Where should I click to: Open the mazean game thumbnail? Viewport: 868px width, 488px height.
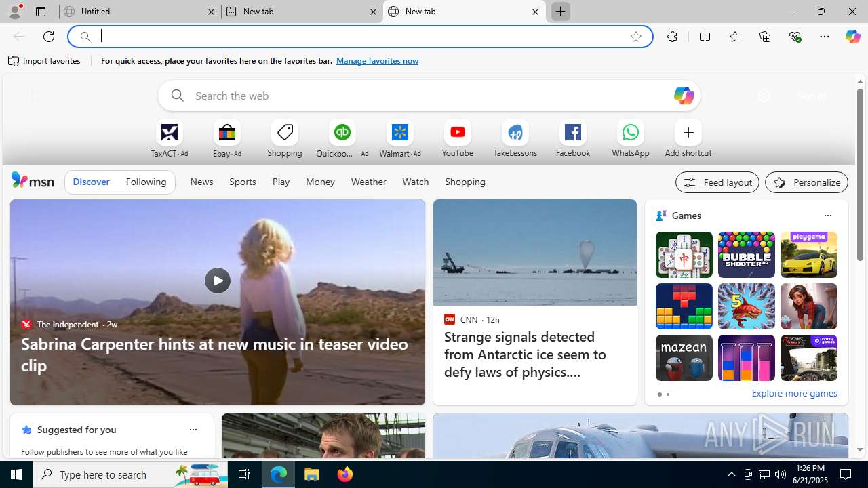click(x=684, y=358)
